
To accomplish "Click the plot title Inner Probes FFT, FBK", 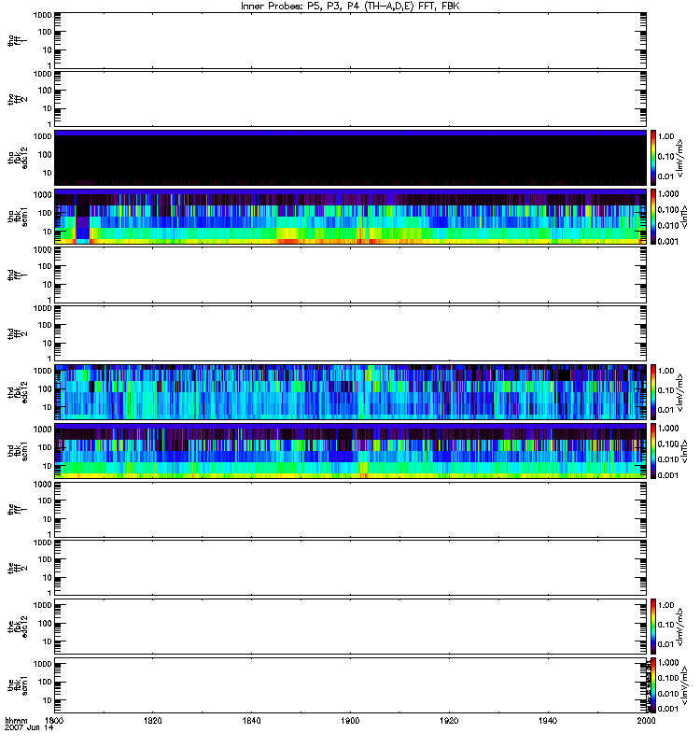I will coord(350,7).
